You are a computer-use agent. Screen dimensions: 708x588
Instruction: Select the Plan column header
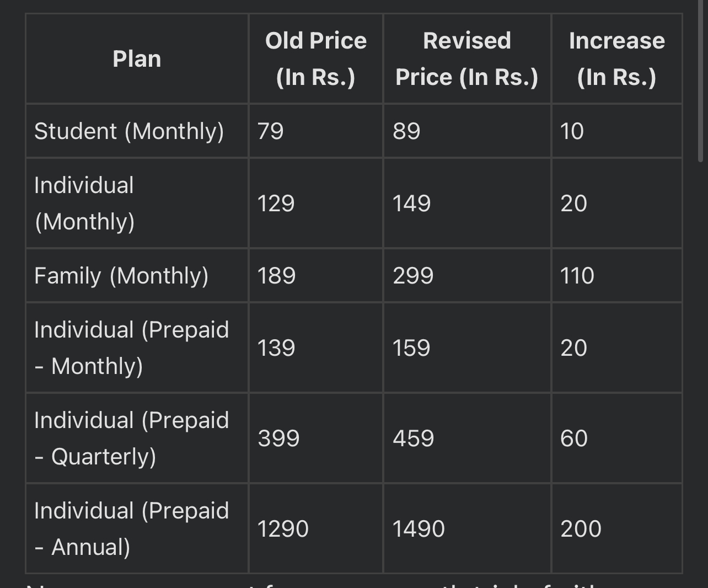137,58
